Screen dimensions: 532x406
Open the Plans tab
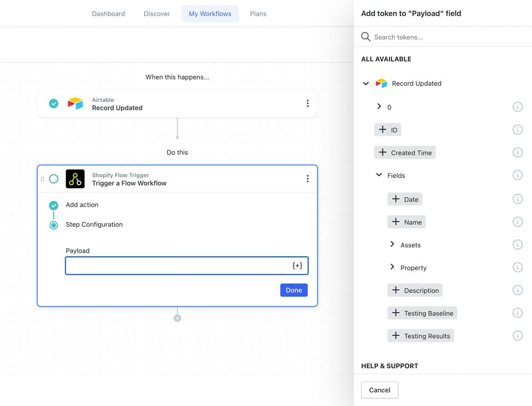[258, 13]
